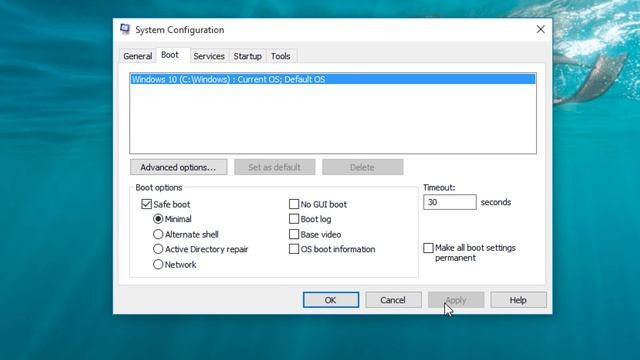Select the Boot tab

tap(170, 55)
